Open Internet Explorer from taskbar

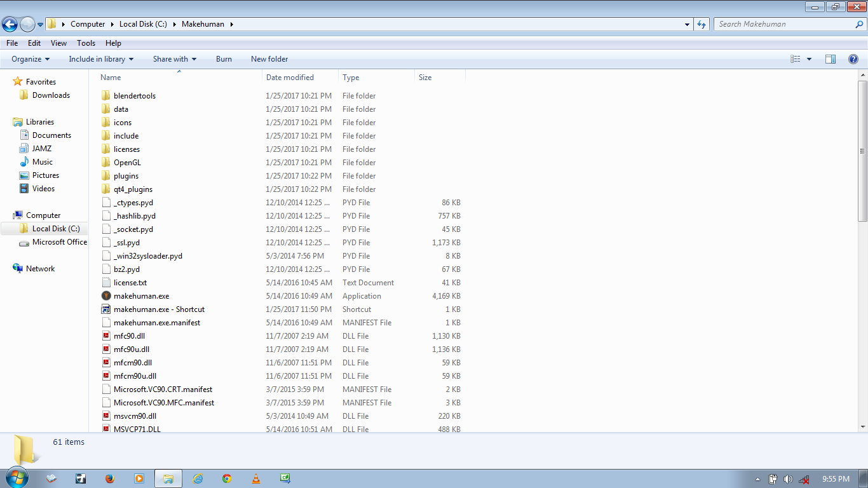click(198, 478)
